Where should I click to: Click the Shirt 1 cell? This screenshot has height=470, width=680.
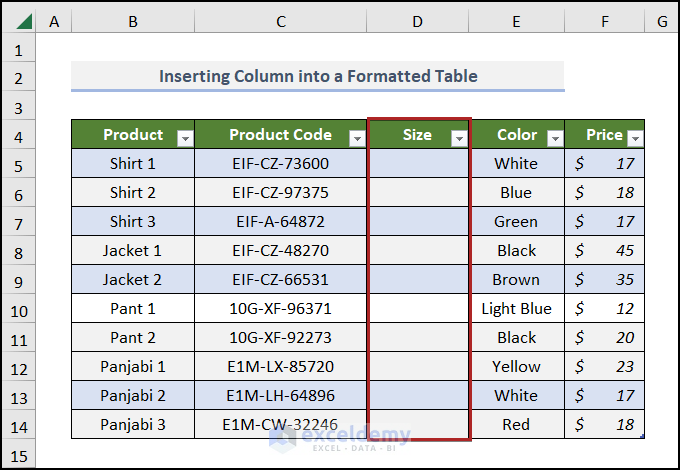[x=132, y=163]
